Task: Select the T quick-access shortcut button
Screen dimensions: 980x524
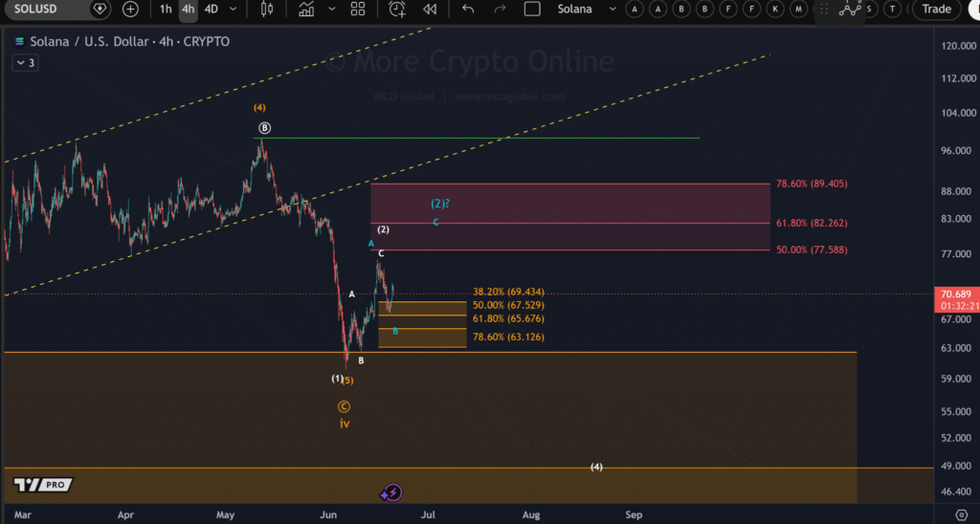Action: point(893,10)
